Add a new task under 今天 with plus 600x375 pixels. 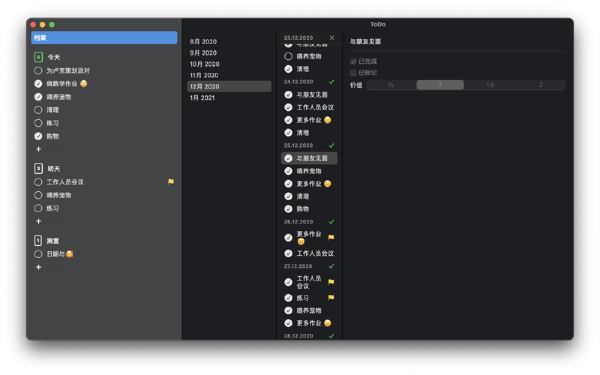pos(38,149)
